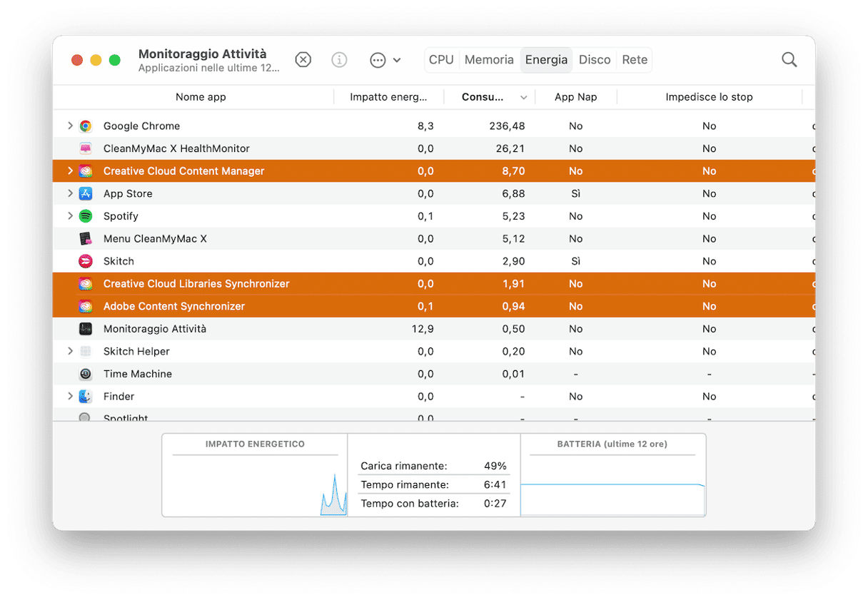Select the Google Chrome process name
The height and width of the screenshot is (600, 868).
click(141, 126)
